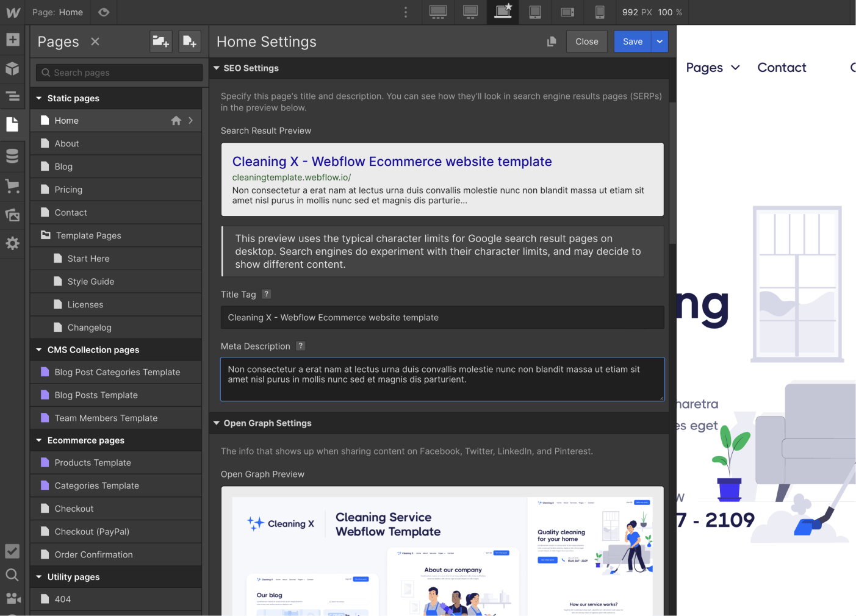Switch to the tablet breakpoint view
856x616 pixels.
click(534, 12)
